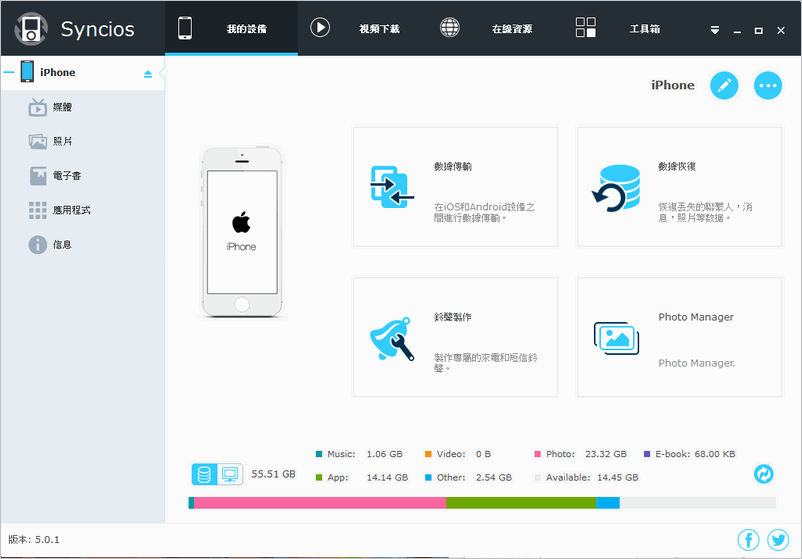802x559 pixels.
Task: Click the Music teal color swatch
Action: click(x=319, y=454)
